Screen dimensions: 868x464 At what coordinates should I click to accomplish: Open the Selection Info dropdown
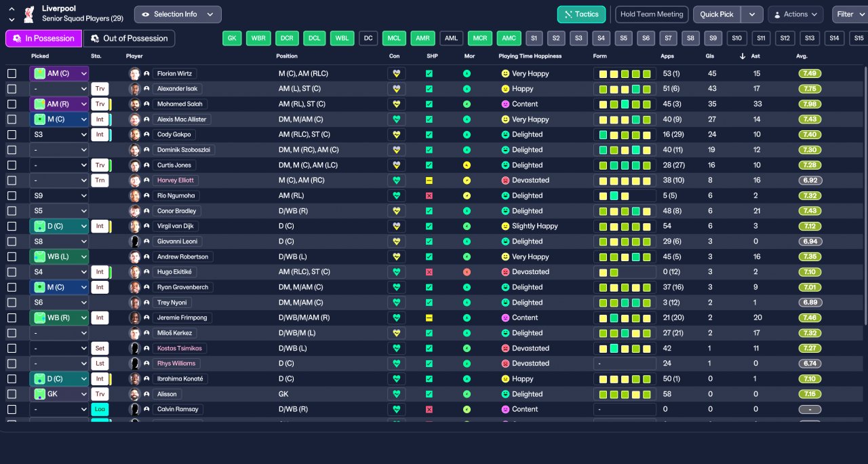178,14
